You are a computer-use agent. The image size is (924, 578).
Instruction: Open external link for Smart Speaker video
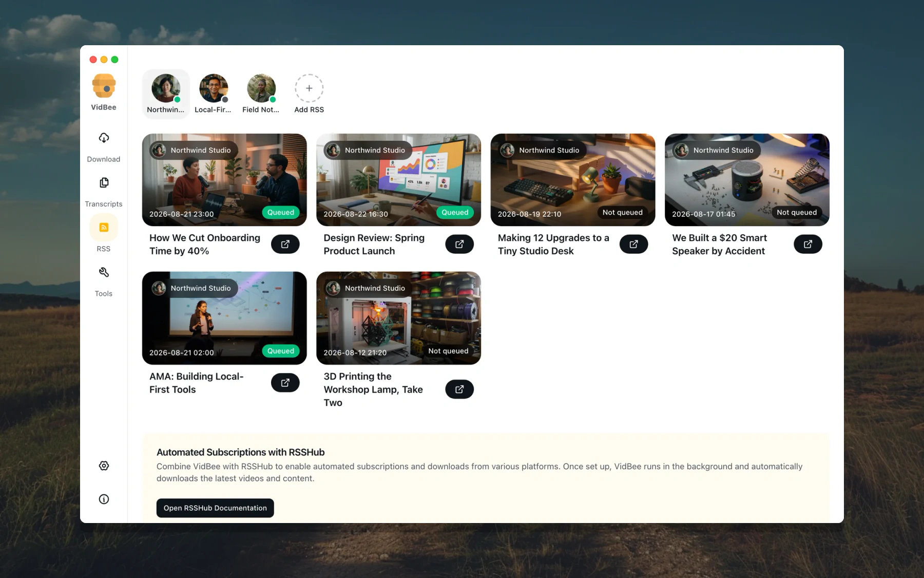pyautogui.click(x=808, y=244)
